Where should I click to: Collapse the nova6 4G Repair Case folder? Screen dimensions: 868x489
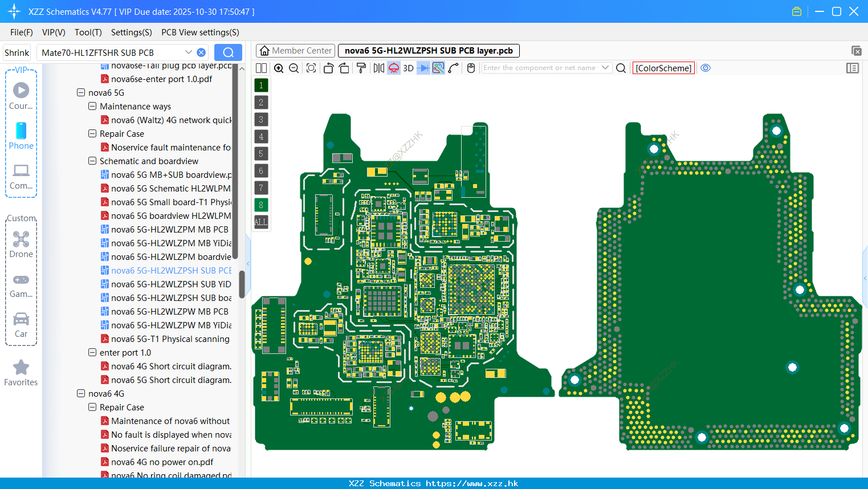(x=92, y=407)
